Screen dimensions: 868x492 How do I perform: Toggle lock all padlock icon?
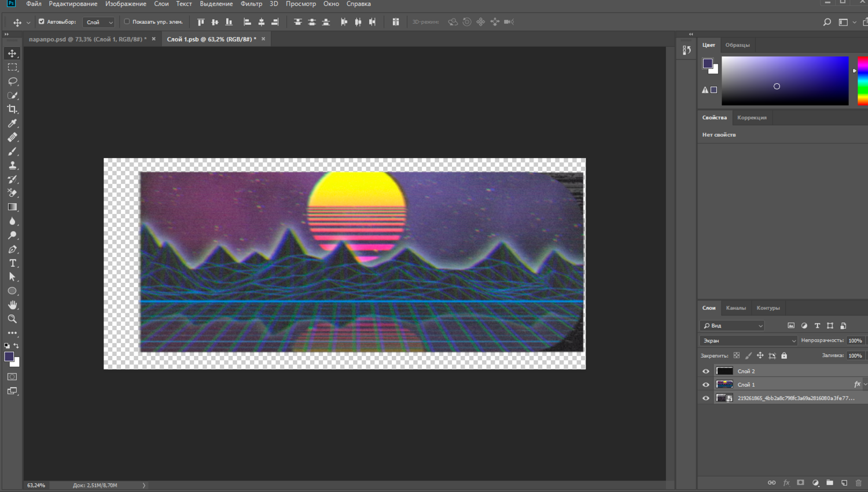784,355
